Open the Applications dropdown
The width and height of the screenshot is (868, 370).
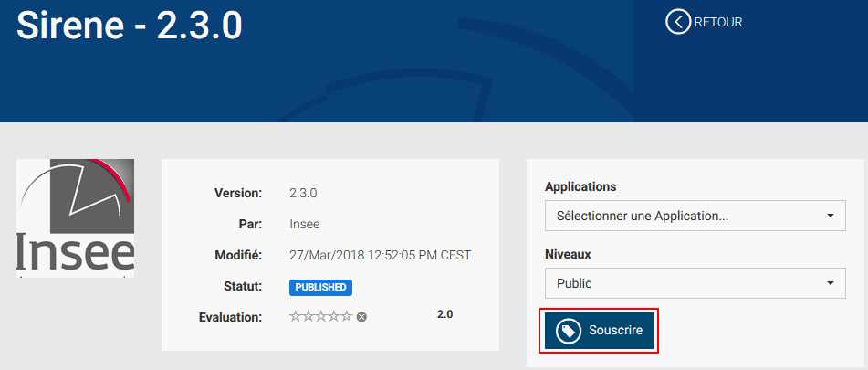695,216
